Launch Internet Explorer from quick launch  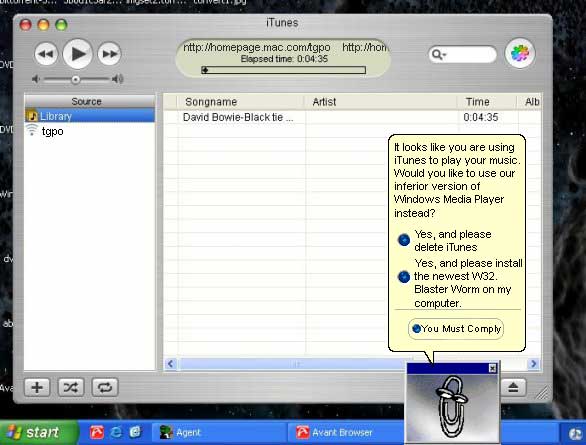pos(116,433)
